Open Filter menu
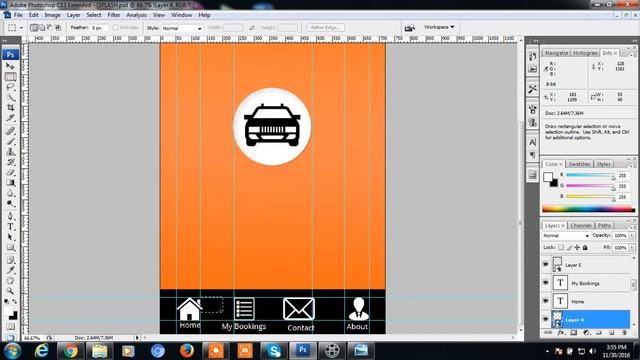This screenshot has width=640, height=360. pyautogui.click(x=114, y=15)
